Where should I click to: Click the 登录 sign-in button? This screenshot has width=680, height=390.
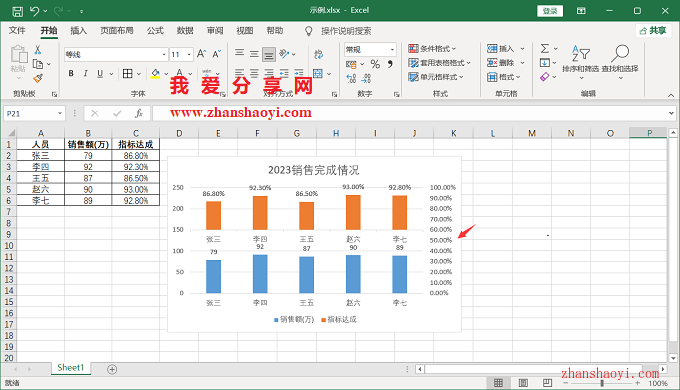(550, 11)
